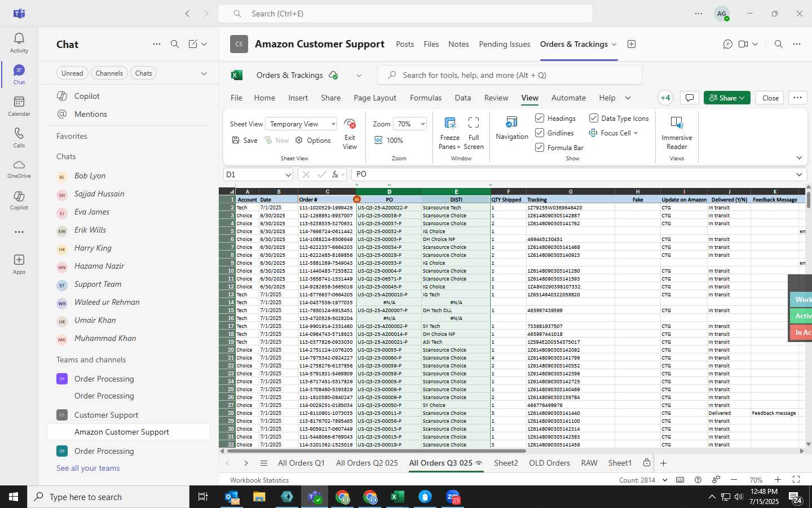Add a tab with the plus icon
This screenshot has width=812, height=508.
click(632, 44)
